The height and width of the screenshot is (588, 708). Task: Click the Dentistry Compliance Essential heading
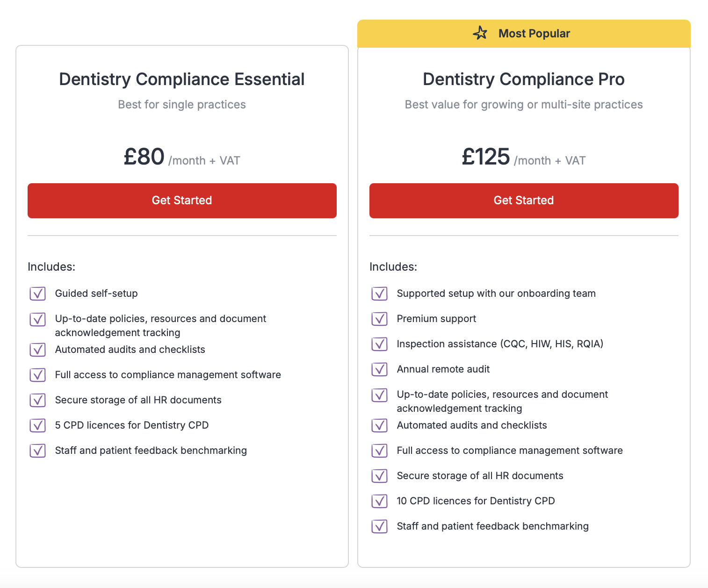[182, 79]
